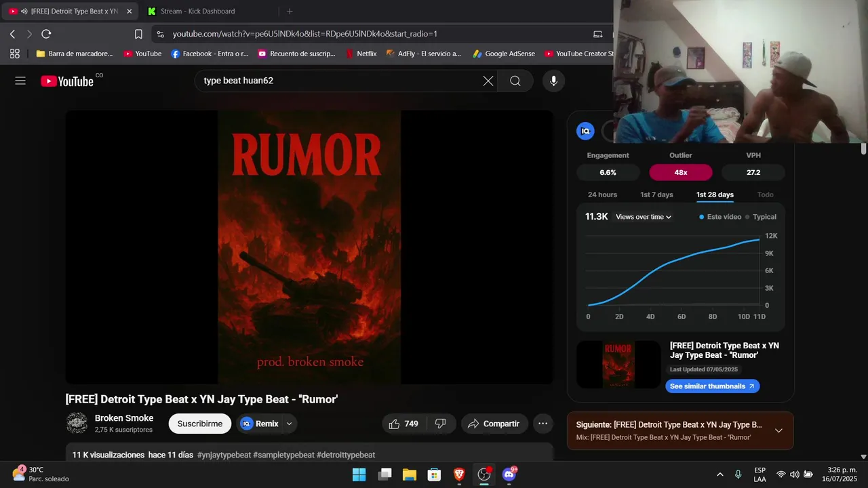Open the Netflix bookmark
Viewport: 868px width, 488px height.
click(361, 54)
